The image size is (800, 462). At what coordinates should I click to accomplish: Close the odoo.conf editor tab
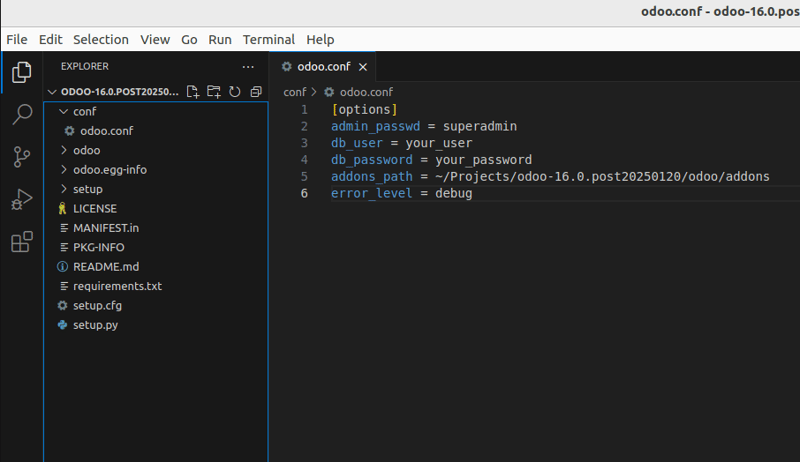363,67
